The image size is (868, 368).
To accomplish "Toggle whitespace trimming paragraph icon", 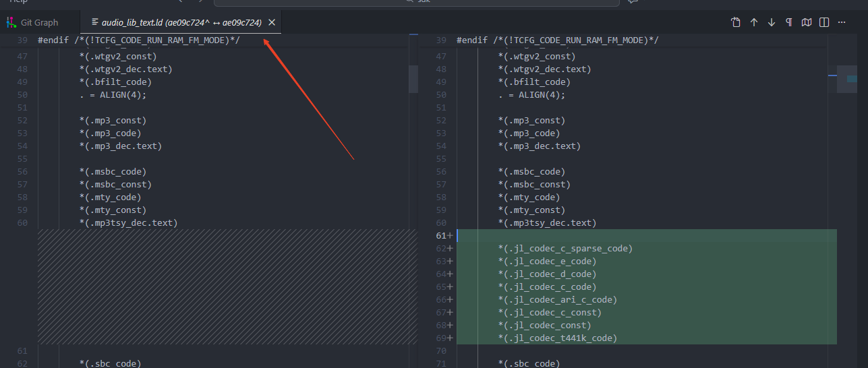I will click(x=788, y=22).
